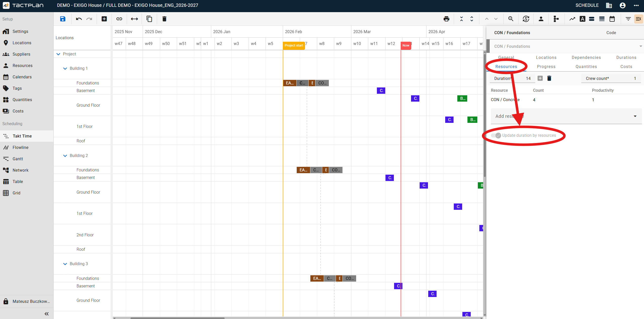
Task: Move up with the up chevron
Action: (x=487, y=19)
